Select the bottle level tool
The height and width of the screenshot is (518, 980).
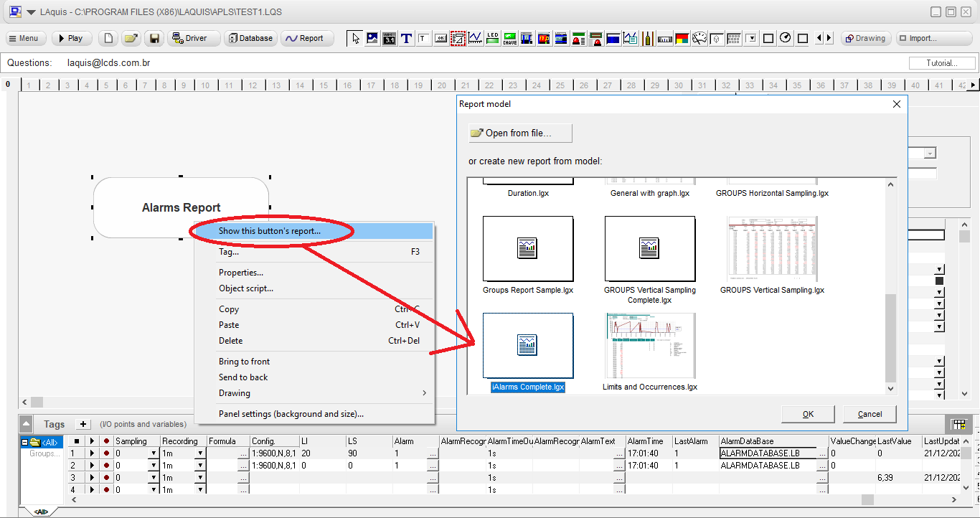pyautogui.click(x=647, y=38)
